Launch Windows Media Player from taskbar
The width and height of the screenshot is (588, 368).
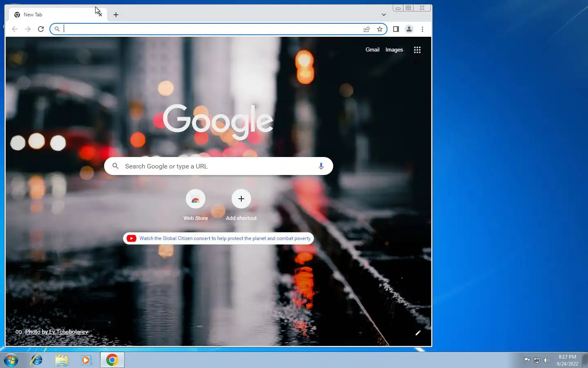coord(87,360)
